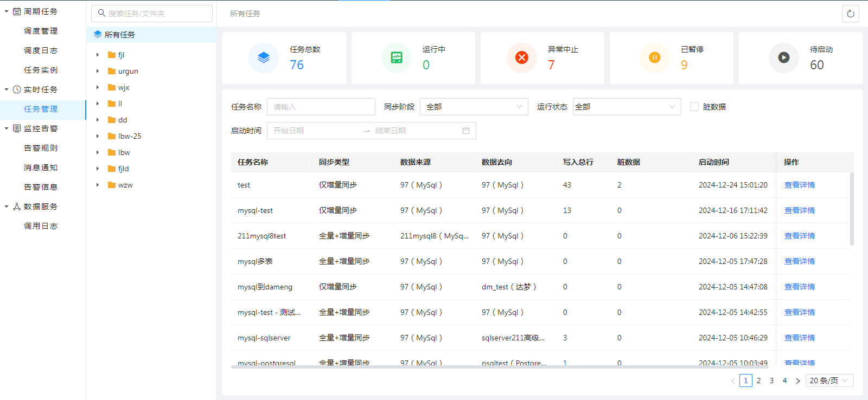The width and height of the screenshot is (868, 400).
Task: Click the red 异常中止 X icon
Action: click(x=522, y=57)
